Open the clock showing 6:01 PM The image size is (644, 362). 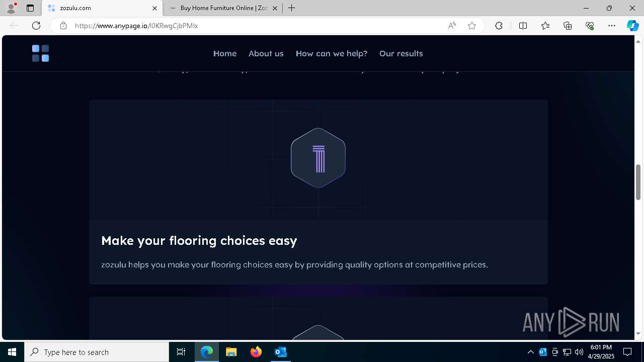[601, 352]
